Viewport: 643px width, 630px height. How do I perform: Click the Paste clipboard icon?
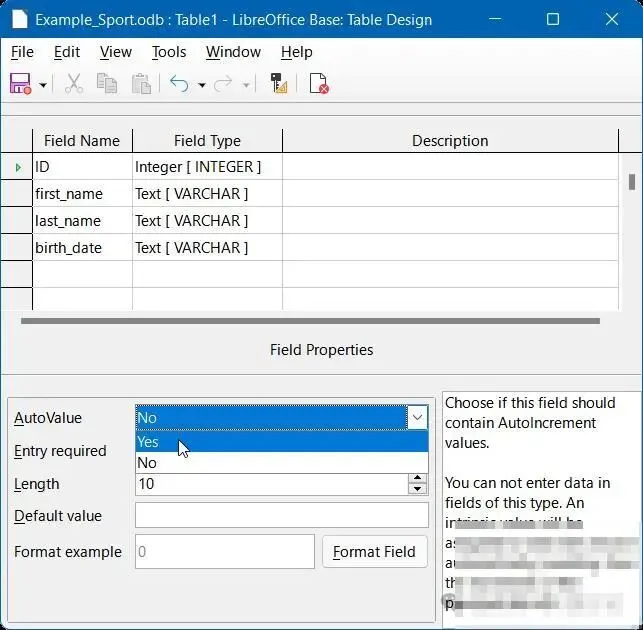click(141, 84)
